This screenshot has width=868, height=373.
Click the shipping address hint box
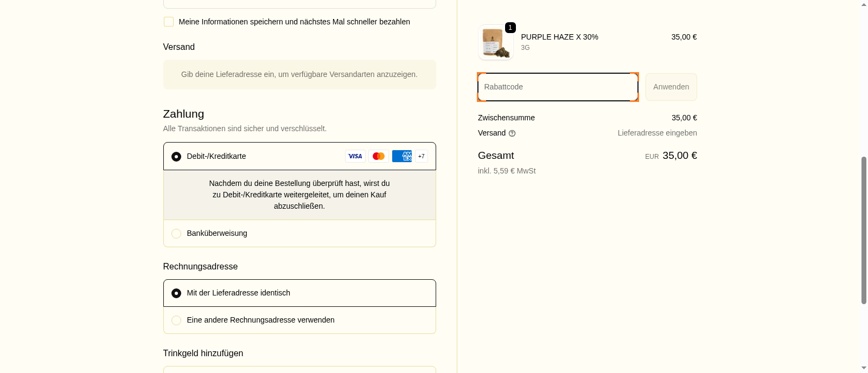click(299, 74)
